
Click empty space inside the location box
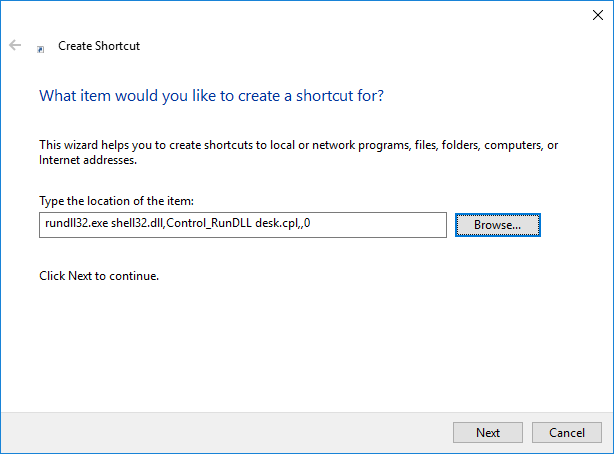pyautogui.click(x=378, y=225)
